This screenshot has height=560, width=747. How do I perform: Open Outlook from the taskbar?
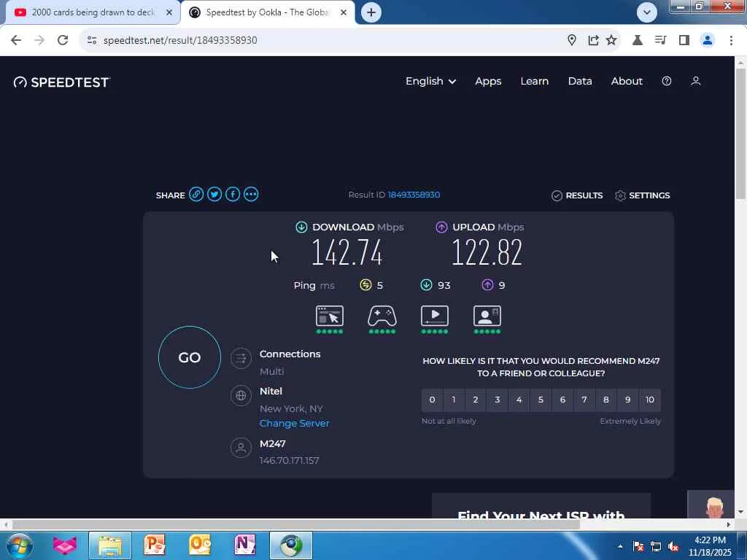click(x=200, y=545)
